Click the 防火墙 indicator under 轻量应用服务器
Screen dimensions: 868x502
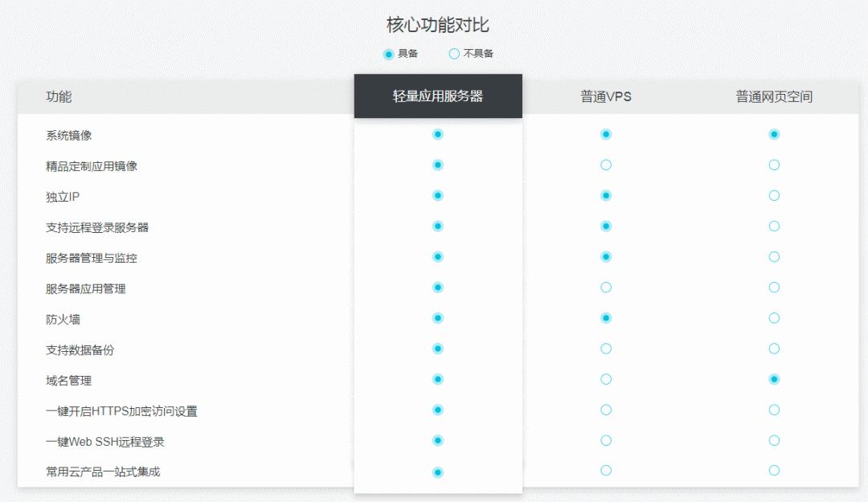click(436, 318)
